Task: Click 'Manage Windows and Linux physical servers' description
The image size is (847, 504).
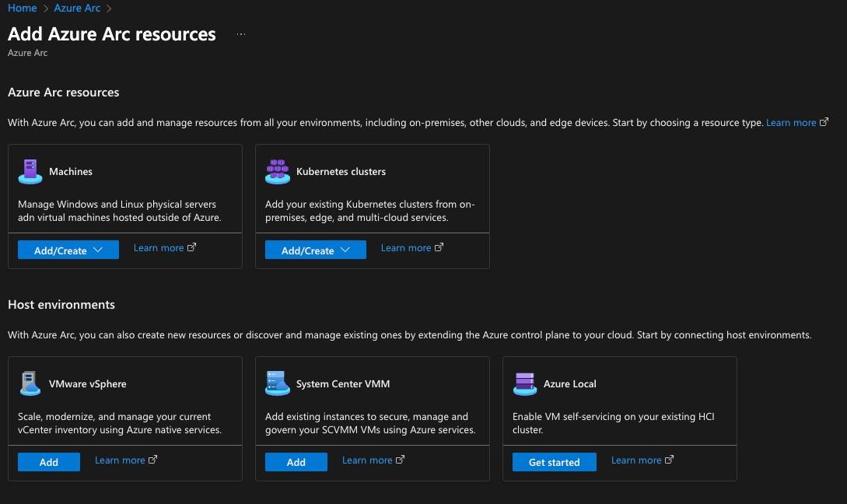Action: click(x=119, y=211)
